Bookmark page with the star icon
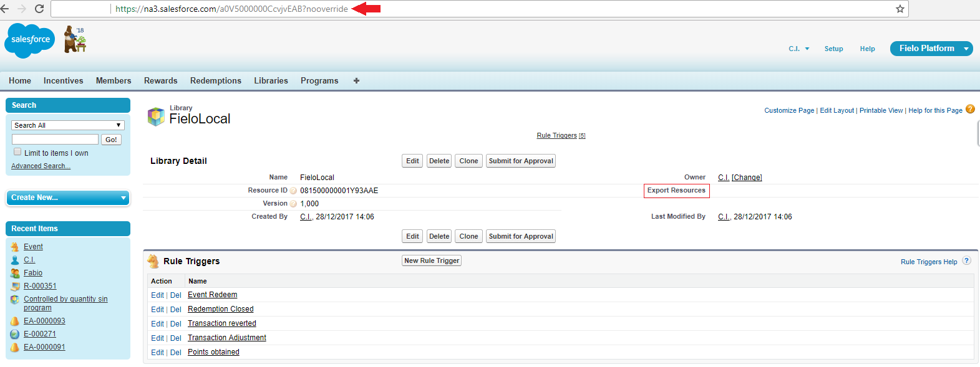This screenshot has height=367, width=980. pos(900,9)
